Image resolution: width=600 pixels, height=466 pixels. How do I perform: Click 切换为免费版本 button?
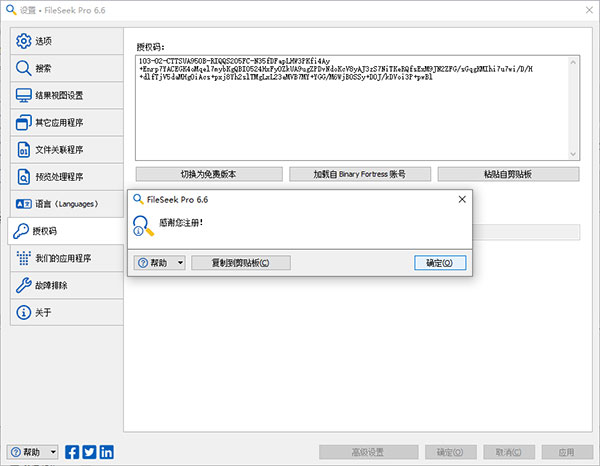pos(209,174)
